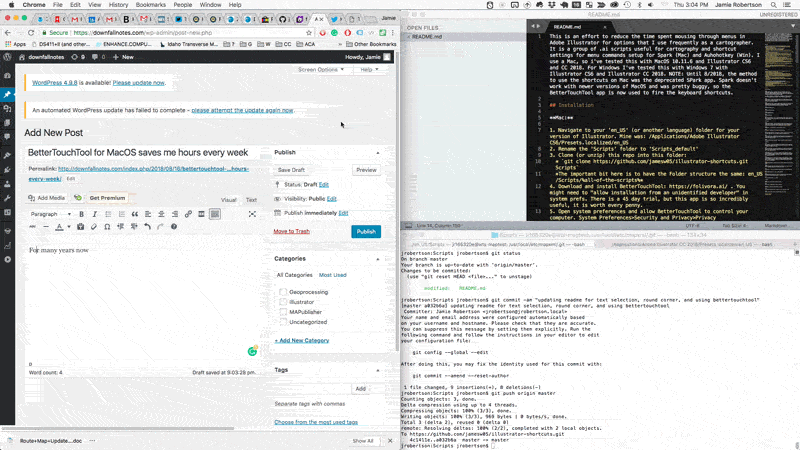800x450 pixels.
Task: Open the Bookmarks menu in menu bar
Action: click(x=151, y=5)
